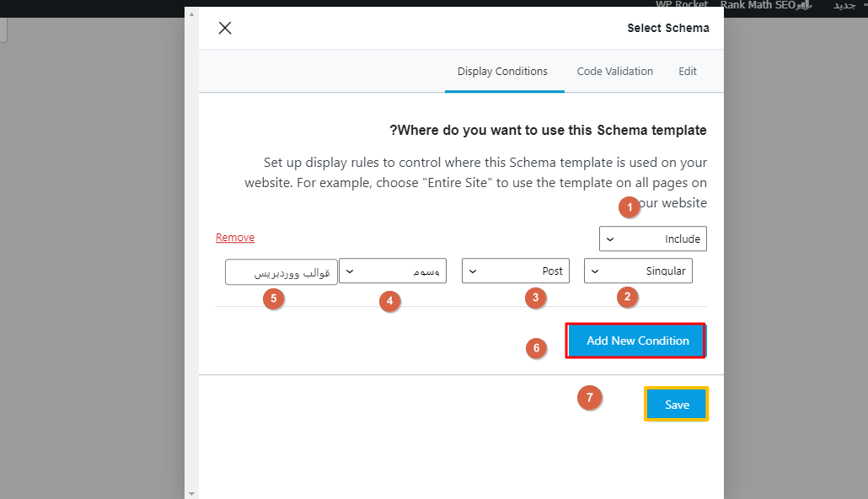Click the numbered marker 7 beside Save

pyautogui.click(x=590, y=398)
